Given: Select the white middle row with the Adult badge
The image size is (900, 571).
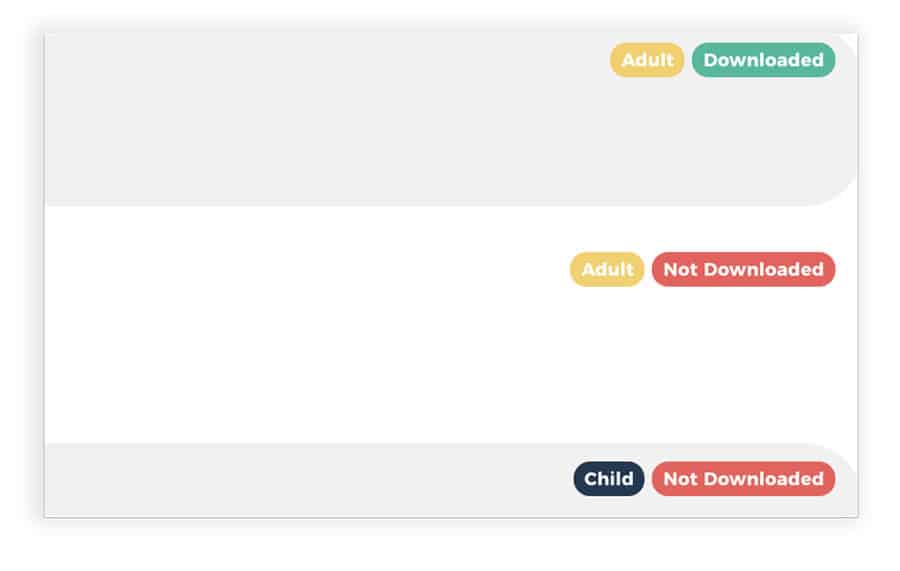Looking at the screenshot, I should 451,324.
